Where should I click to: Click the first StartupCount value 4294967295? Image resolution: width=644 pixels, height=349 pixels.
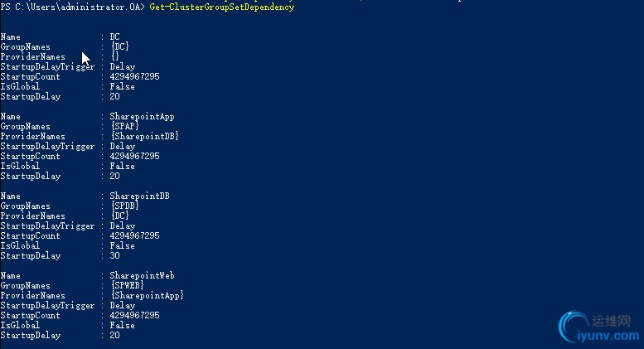coord(135,77)
